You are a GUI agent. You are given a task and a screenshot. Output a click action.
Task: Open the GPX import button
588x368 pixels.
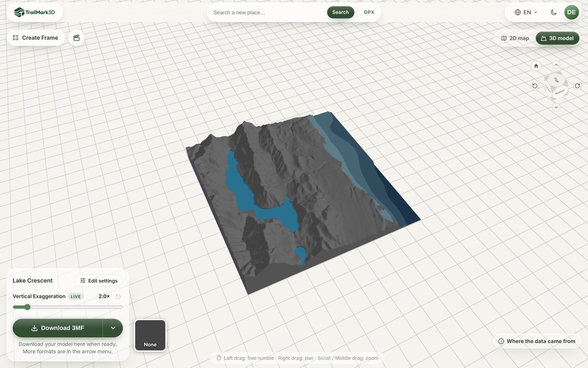click(369, 12)
